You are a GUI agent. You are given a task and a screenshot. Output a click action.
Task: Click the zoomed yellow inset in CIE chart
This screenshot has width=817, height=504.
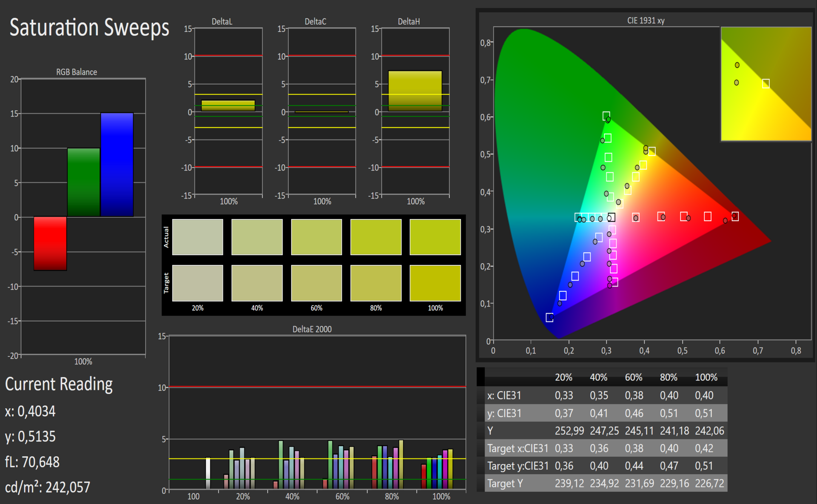[x=766, y=84]
